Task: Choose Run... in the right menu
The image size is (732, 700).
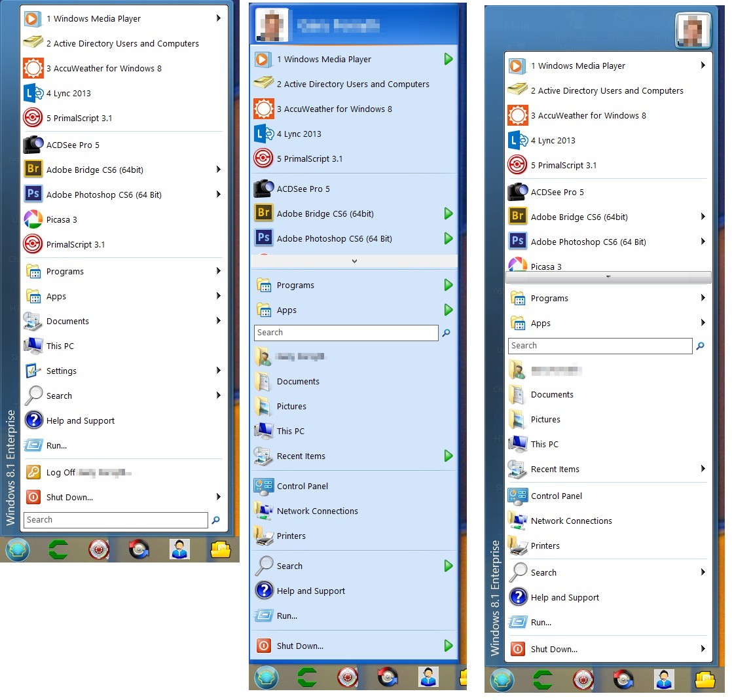Action: point(541,623)
